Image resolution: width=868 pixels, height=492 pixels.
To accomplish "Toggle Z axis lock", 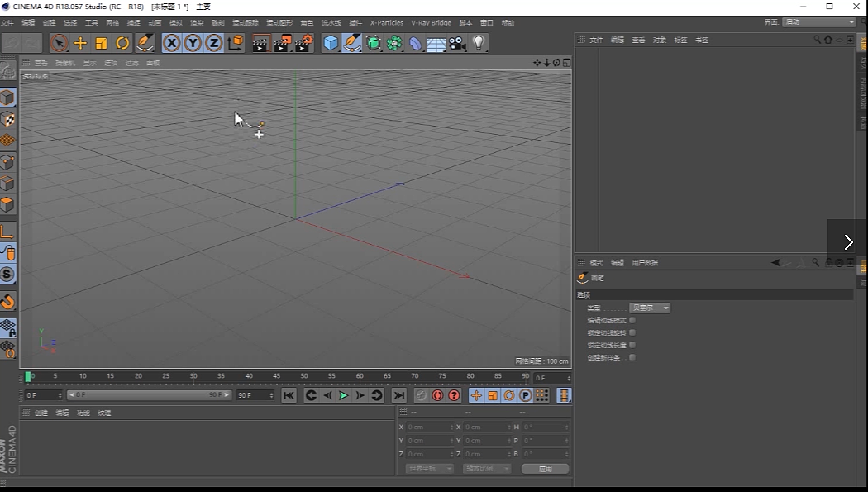I will [213, 43].
